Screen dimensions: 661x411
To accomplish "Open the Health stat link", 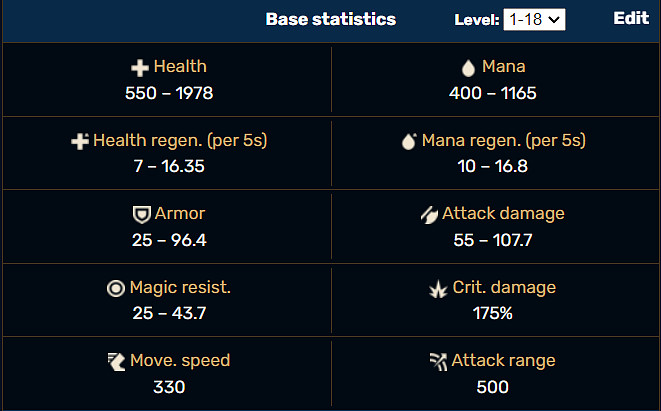I will click(x=180, y=67).
